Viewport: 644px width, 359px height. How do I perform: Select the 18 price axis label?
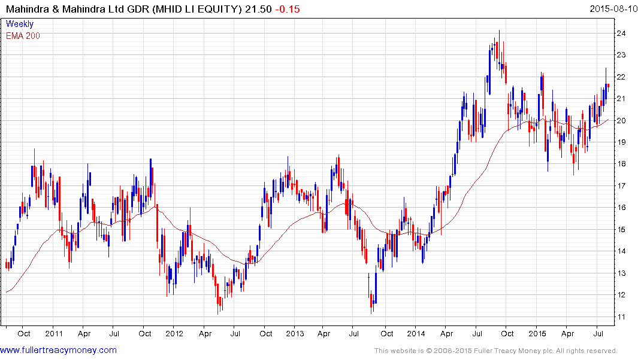coord(621,164)
